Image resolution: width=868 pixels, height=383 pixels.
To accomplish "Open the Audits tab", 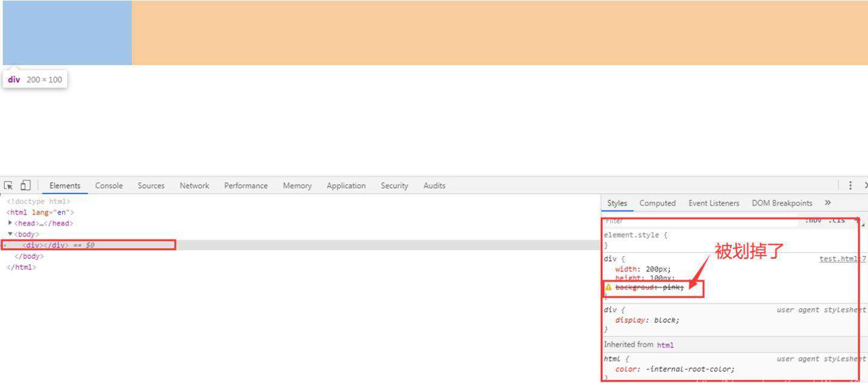I will point(434,186).
